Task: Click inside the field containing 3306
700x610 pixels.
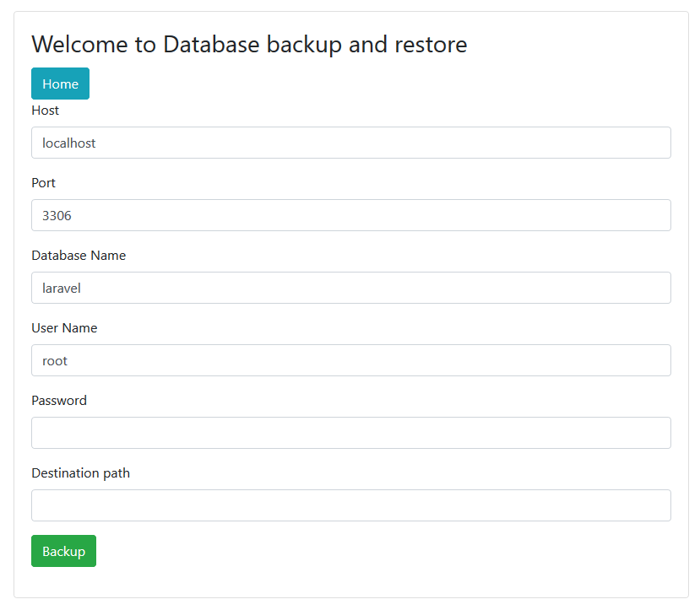Action: tap(350, 215)
